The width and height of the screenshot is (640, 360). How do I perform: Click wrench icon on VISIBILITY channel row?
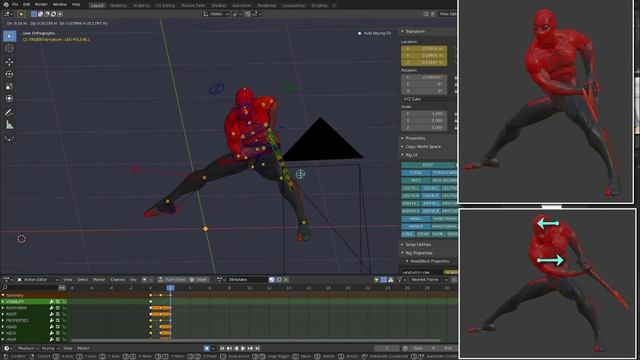click(x=52, y=302)
